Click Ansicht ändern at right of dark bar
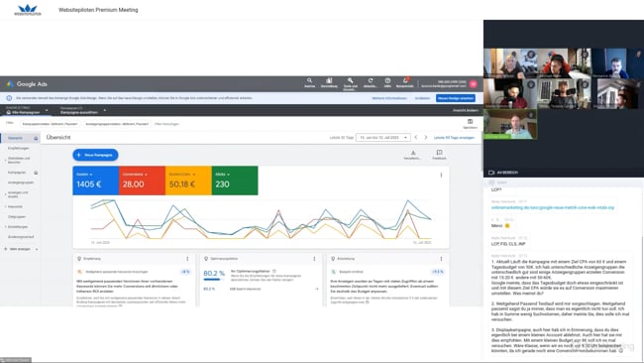This screenshot has height=363, width=644. tap(466, 110)
